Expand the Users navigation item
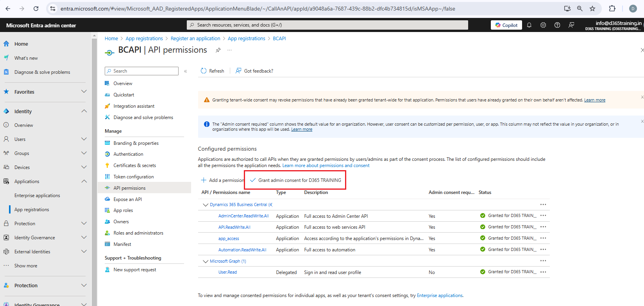644x306 pixels. (84, 139)
